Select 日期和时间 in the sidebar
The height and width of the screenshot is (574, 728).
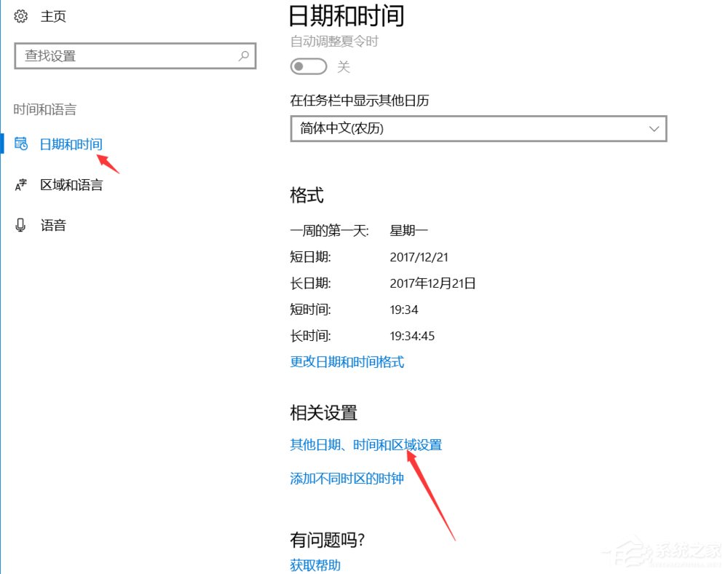(x=70, y=143)
